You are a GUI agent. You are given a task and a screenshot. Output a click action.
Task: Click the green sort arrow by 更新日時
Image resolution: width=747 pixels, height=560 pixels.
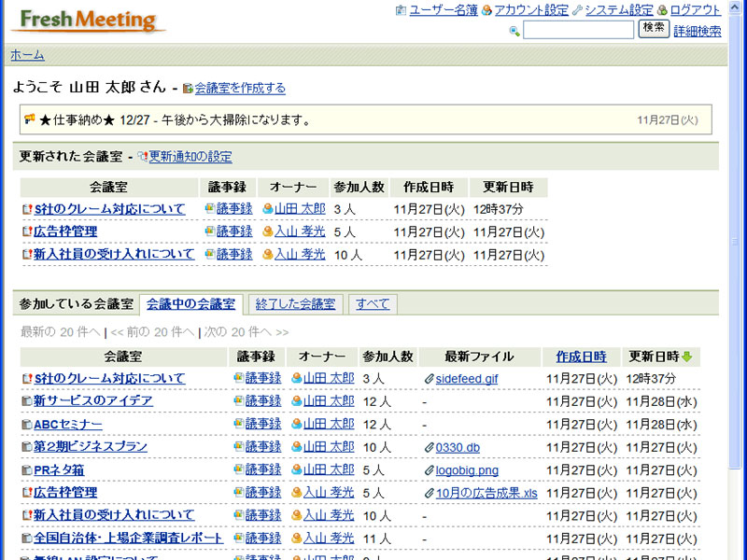point(687,357)
